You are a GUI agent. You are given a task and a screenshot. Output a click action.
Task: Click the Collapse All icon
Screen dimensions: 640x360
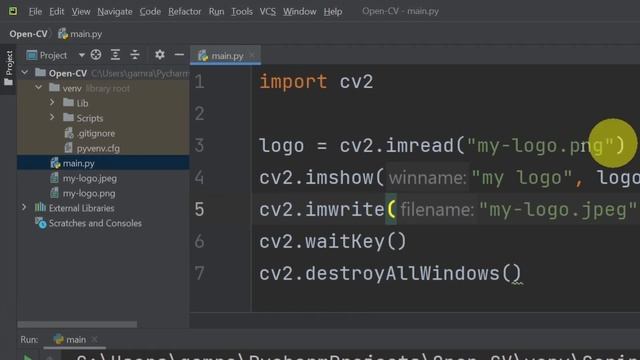[x=135, y=55]
